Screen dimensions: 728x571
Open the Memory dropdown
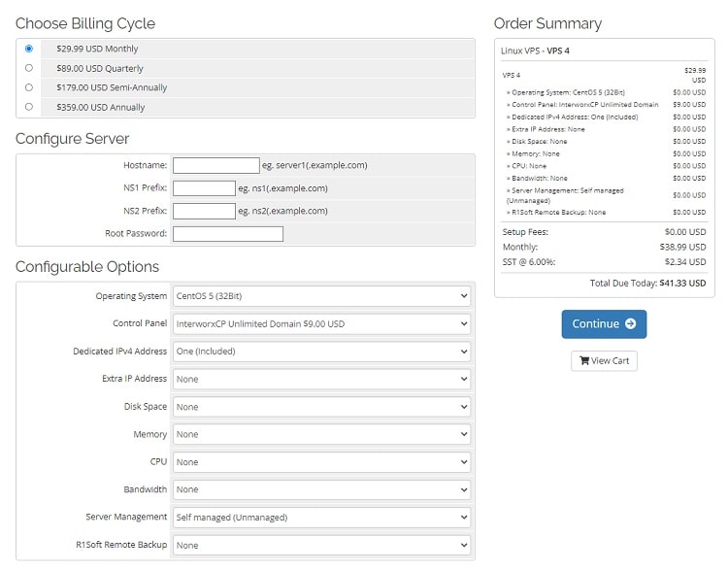tap(321, 434)
